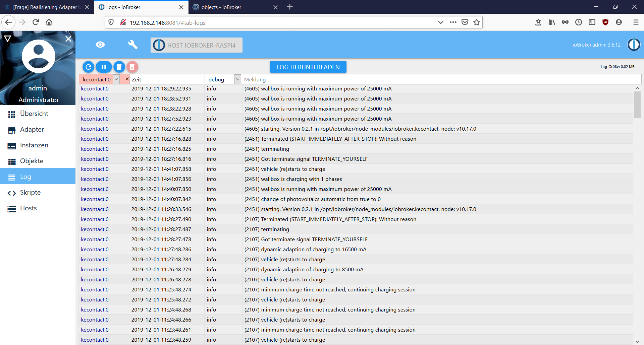Click kecontact.0 link in 18:27:22.615 row

(95, 129)
